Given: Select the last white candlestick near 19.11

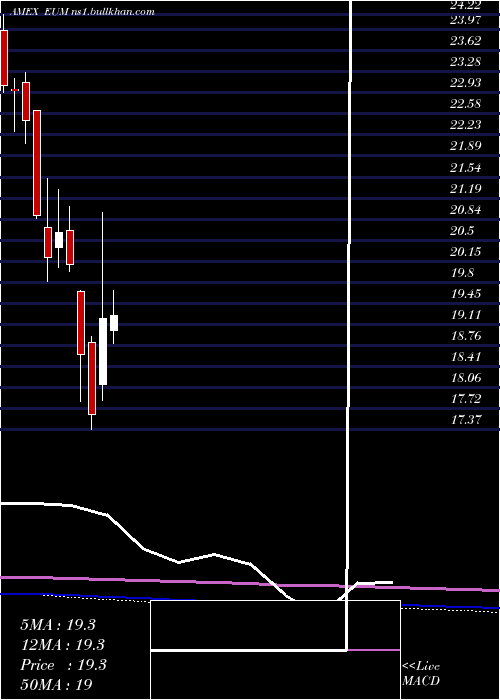Looking at the screenshot, I should 114,323.
